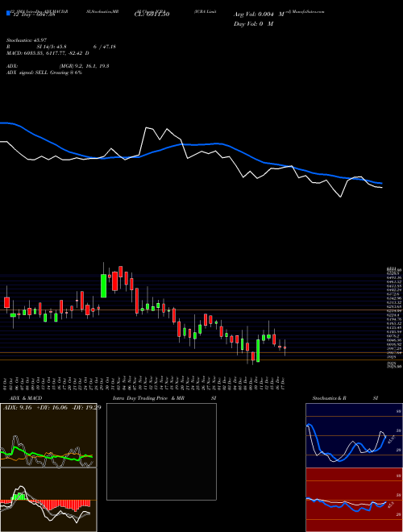Click the last red candlestick on chart
This screenshot has width=403, height=532.
pos(285,347)
